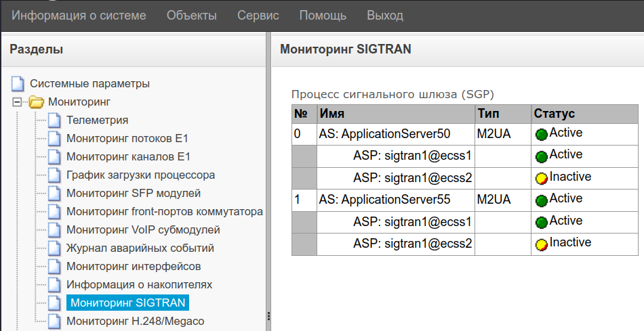The image size is (644, 331).
Task: Click the page icon next to Журнал аварийных событий
Action: point(55,248)
